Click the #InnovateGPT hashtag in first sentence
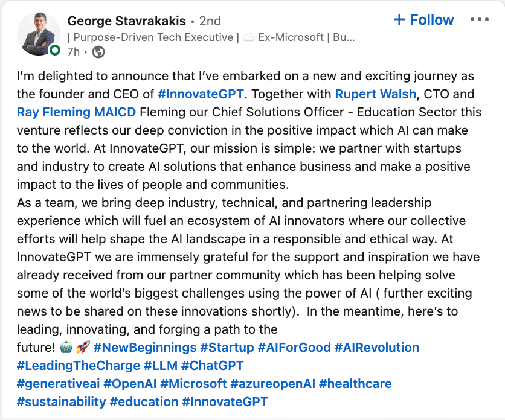This screenshot has height=420, width=505. pyautogui.click(x=202, y=94)
